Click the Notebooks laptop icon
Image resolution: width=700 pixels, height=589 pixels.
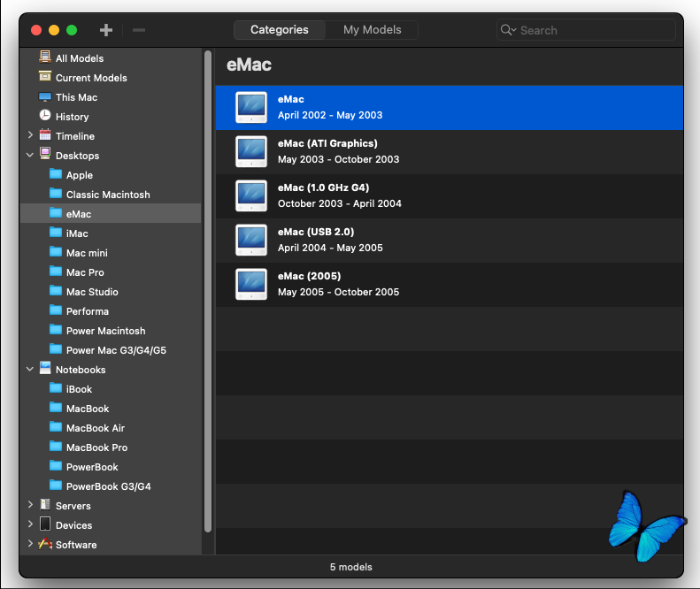click(x=45, y=368)
